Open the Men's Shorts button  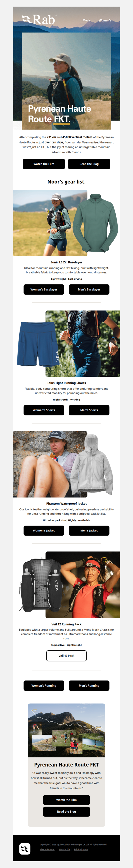tap(89, 410)
